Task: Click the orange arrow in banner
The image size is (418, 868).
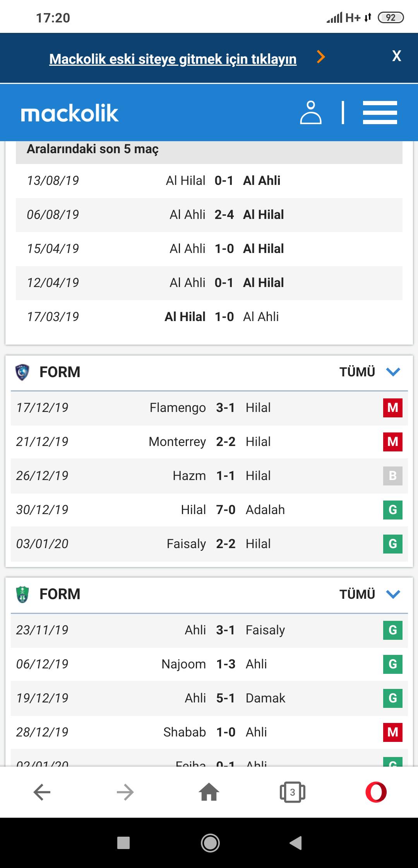Action: 320,57
